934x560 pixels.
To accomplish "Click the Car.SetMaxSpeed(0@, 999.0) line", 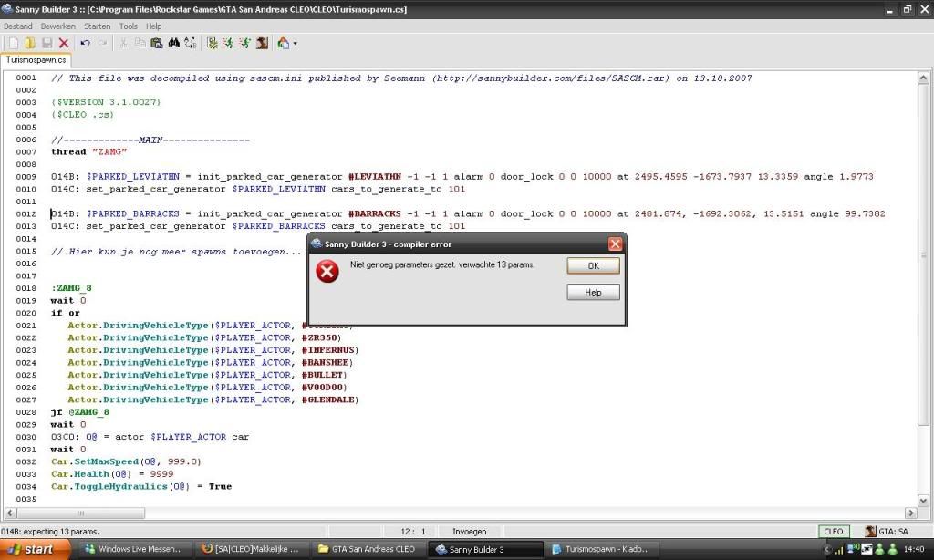I will point(126,461).
